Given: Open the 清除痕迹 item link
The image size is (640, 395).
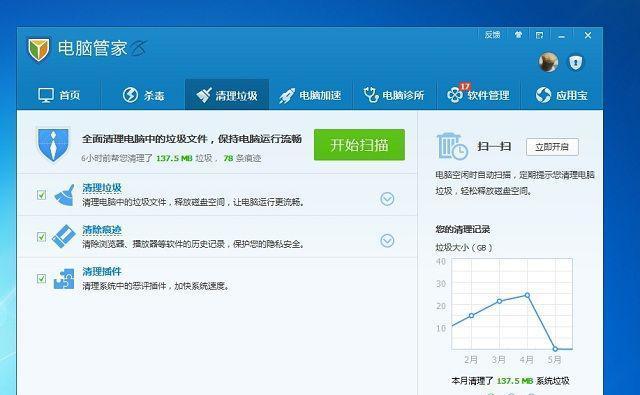Looking at the screenshot, I should 102,230.
